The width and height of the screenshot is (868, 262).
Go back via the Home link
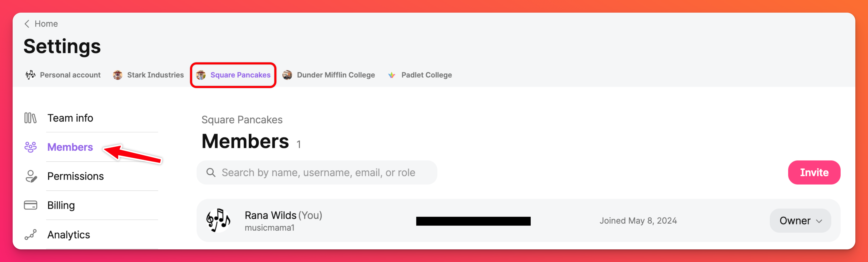click(46, 24)
